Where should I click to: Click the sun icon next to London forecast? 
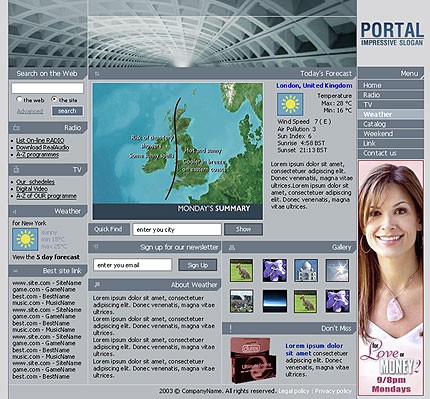[290, 104]
